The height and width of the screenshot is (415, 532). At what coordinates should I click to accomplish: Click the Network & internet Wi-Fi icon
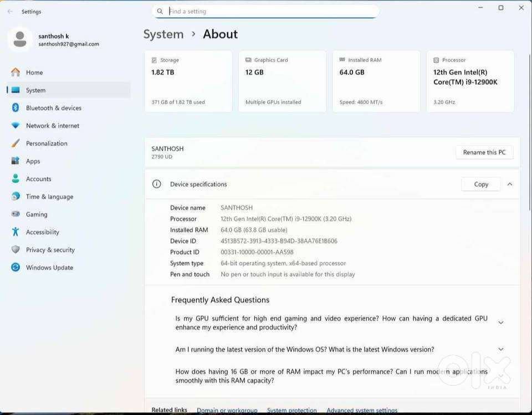(16, 126)
